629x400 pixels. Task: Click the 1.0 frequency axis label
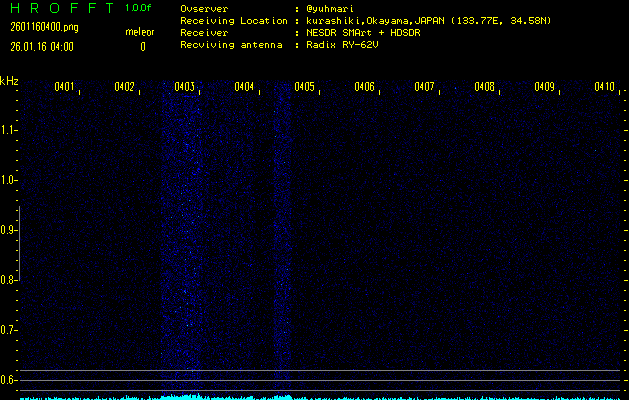(x=7, y=180)
